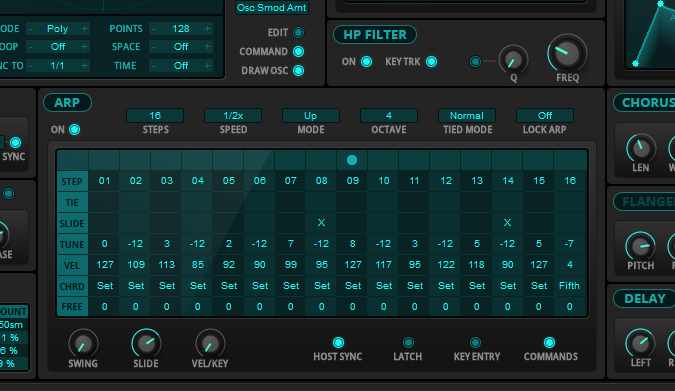The height and width of the screenshot is (391, 675).
Task: Increase mode Poly with plus button
Action: pyautogui.click(x=84, y=28)
